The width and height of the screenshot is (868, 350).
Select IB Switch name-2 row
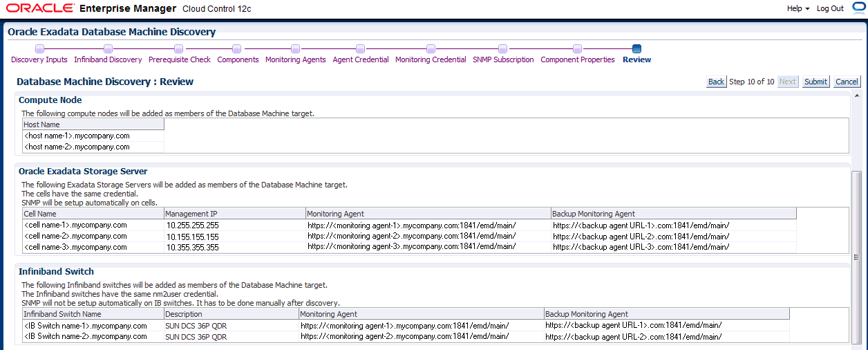click(406, 336)
